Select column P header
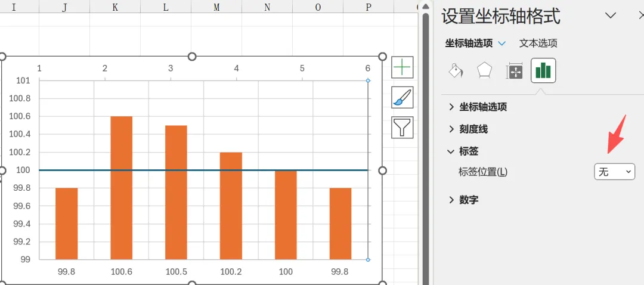This screenshot has width=644, height=285. tap(369, 7)
